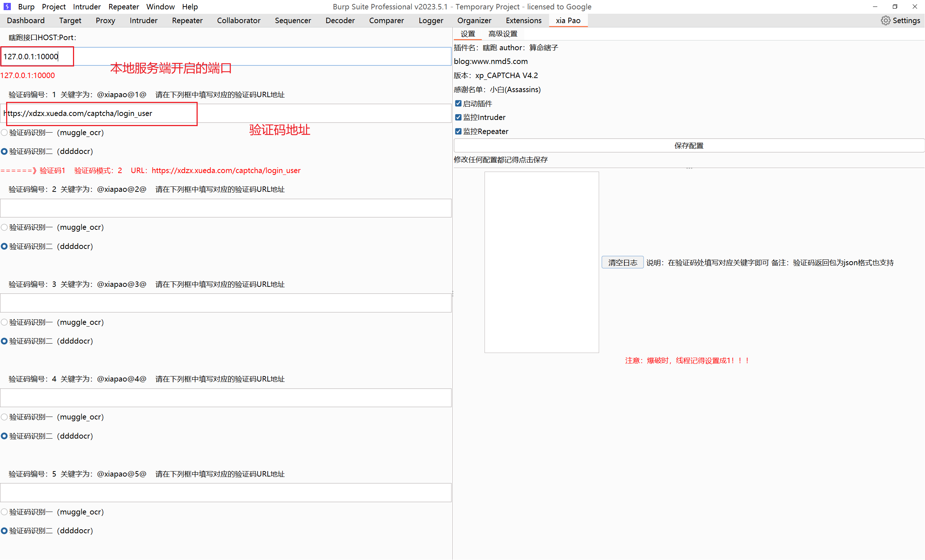This screenshot has height=560, width=925.
Task: Click the captcha 4 URL input field
Action: click(225, 397)
